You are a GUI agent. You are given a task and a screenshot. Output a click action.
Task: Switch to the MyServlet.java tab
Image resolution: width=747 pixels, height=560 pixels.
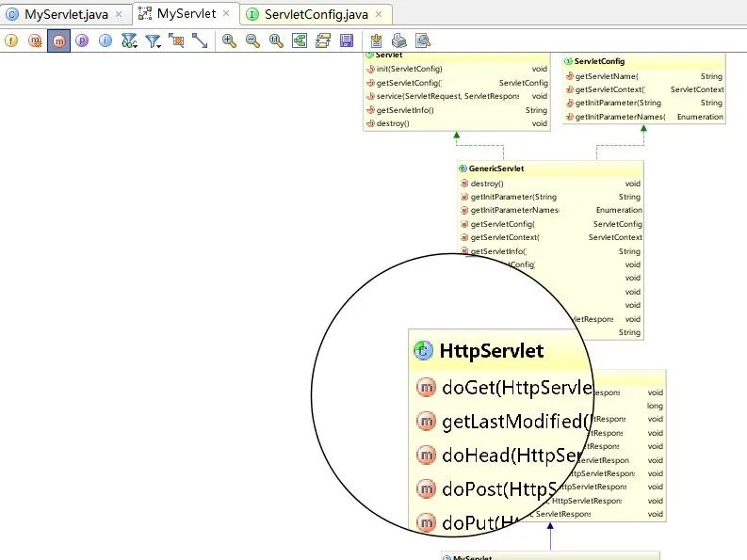click(x=66, y=14)
